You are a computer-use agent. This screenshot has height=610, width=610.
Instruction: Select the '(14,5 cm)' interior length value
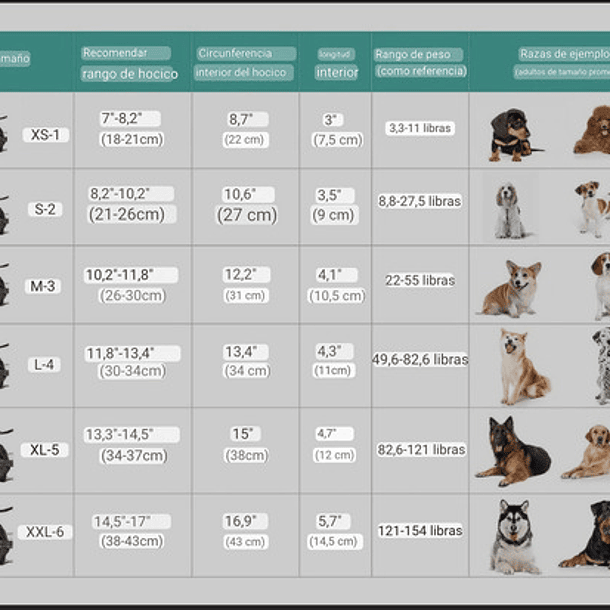click(x=333, y=541)
